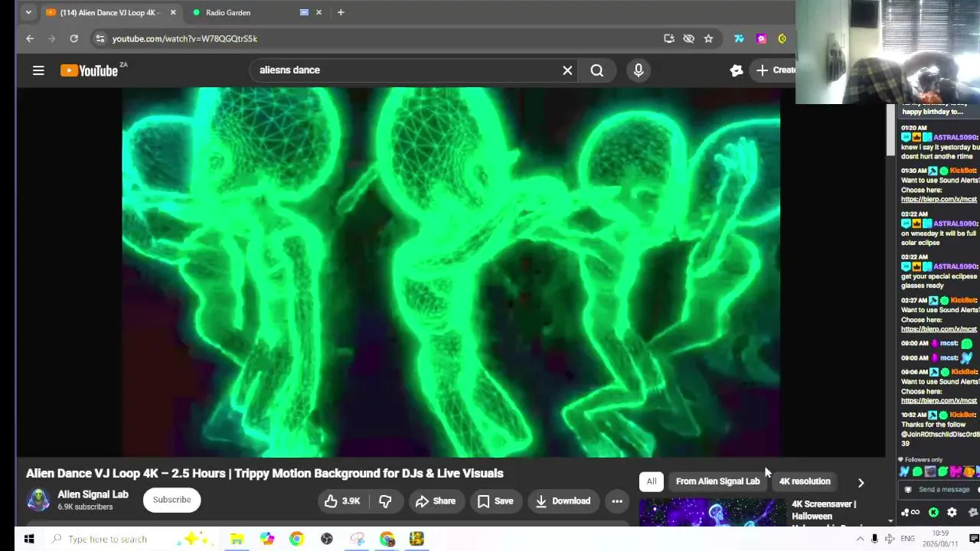Reload the YouTube page
Viewport: 980px width, 551px height.
pos(73,38)
